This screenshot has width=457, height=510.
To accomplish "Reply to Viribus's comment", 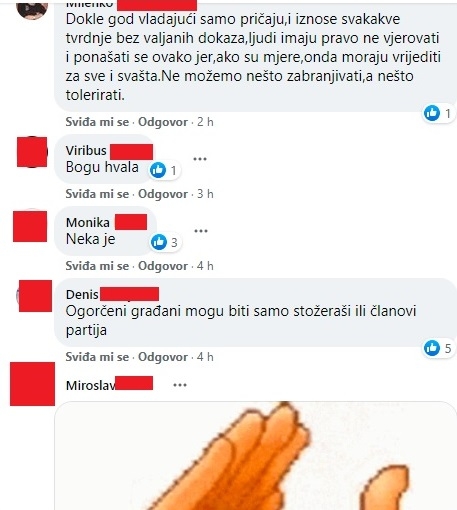I will (x=163, y=194).
